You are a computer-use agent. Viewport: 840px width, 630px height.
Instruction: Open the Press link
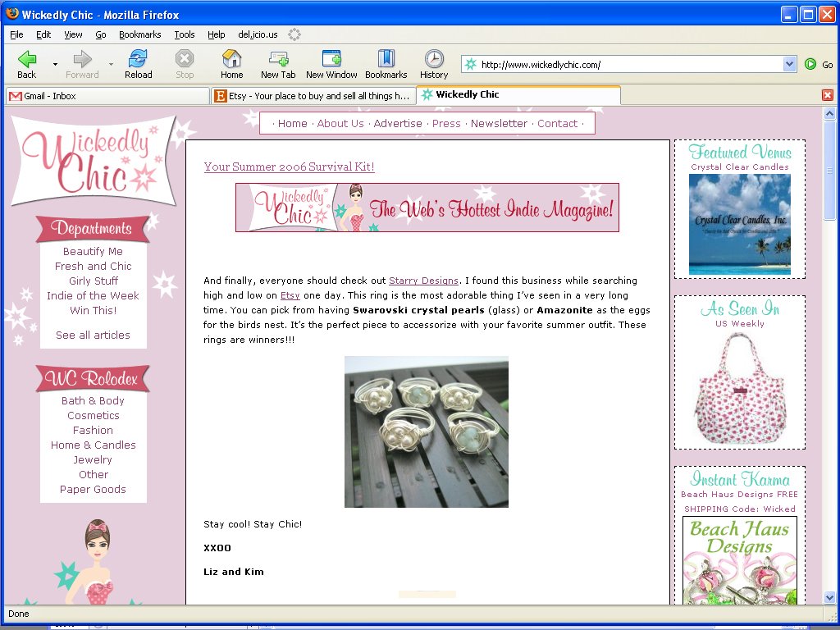446,123
